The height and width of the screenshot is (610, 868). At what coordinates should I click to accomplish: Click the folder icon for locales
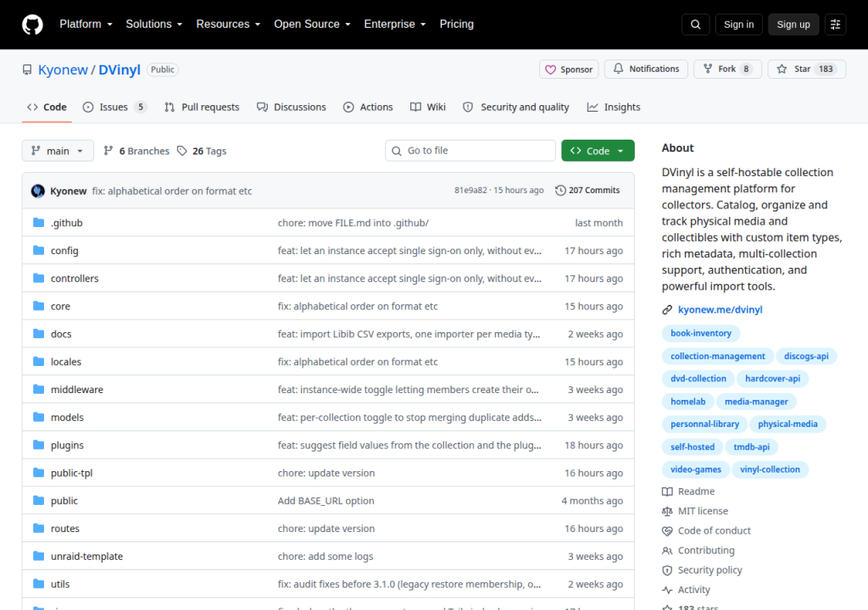pyautogui.click(x=38, y=362)
